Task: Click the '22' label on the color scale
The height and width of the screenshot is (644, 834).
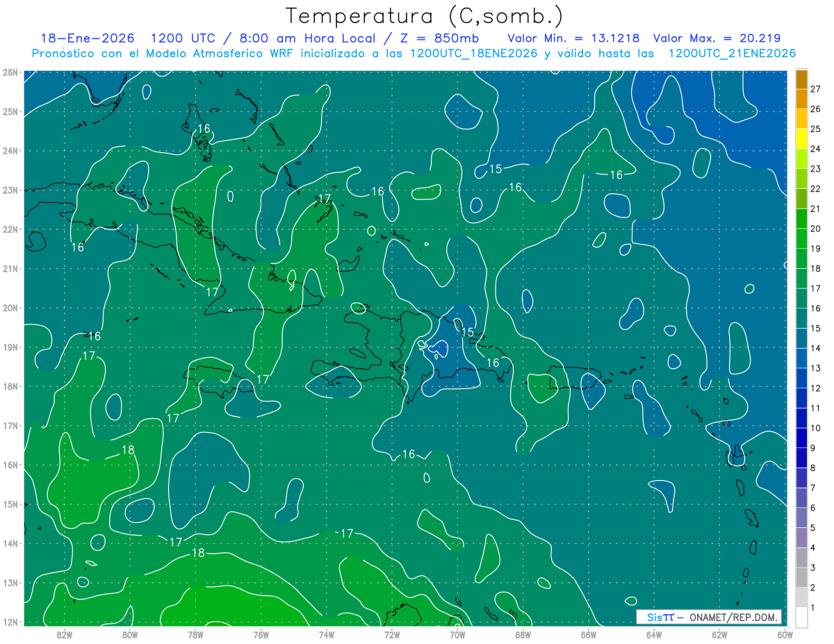Action: pos(816,189)
